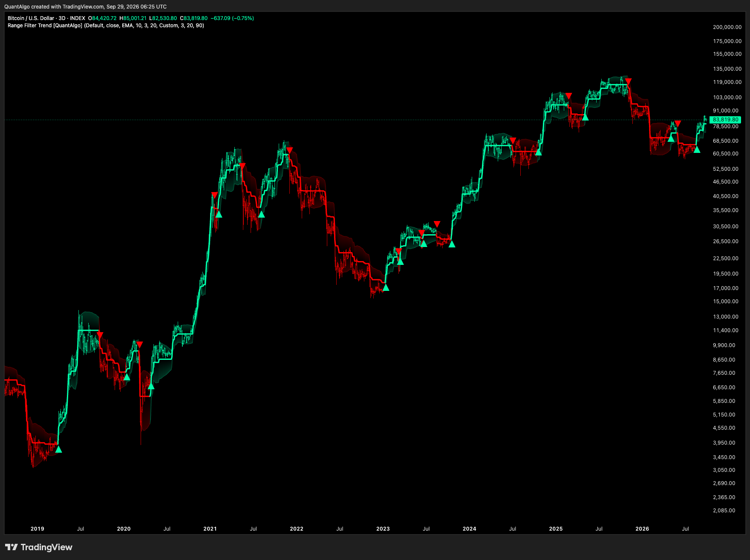Click the low value L82,530.80
Screen dimensions: 750x560
point(163,18)
